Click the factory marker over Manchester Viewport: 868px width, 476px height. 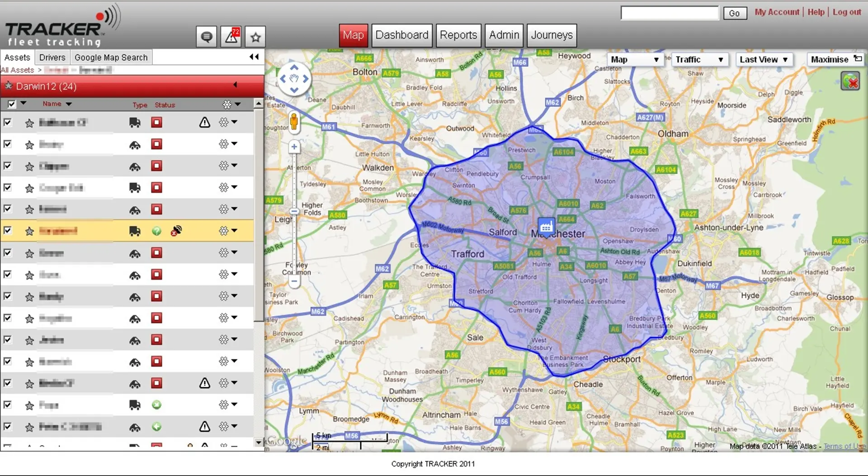546,227
